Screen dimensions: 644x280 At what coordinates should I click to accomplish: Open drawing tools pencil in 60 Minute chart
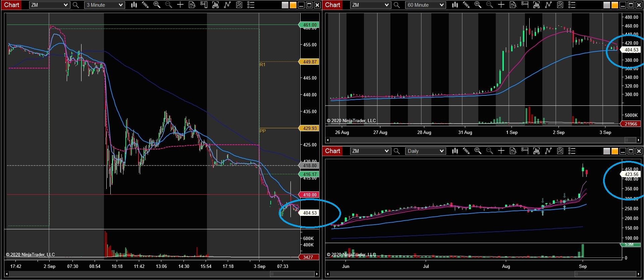(466, 5)
